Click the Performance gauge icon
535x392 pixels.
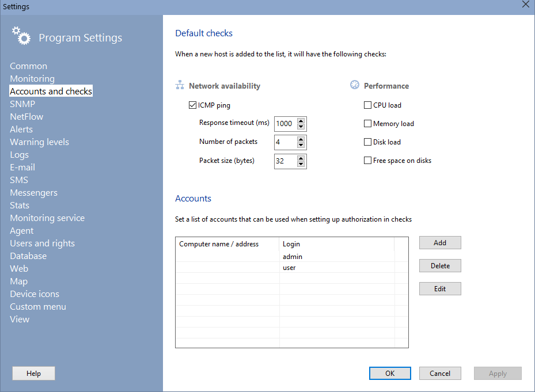(x=355, y=85)
